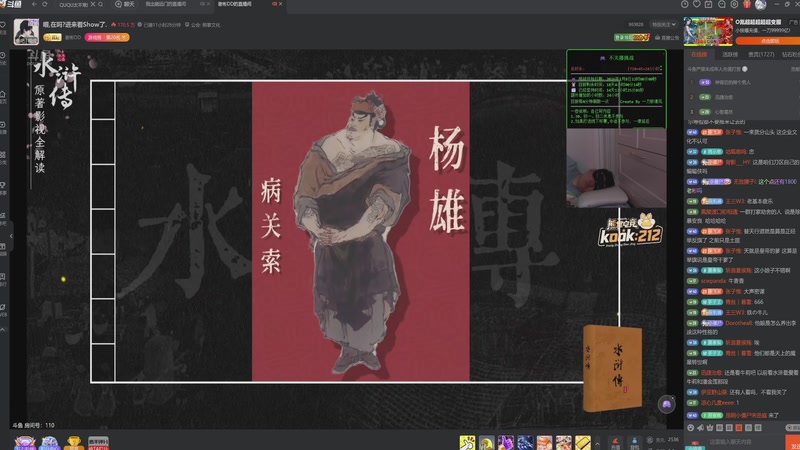Close the middle live room tab
The width and height of the screenshot is (800, 450).
click(x=208, y=4)
